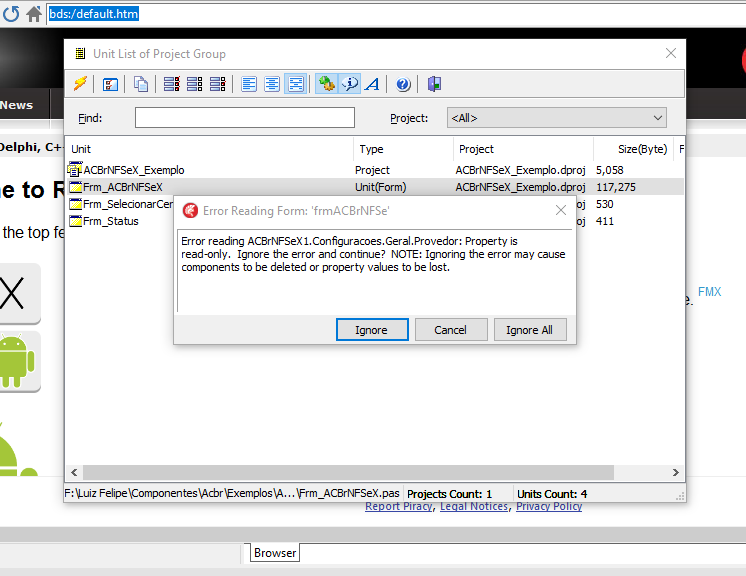Open the FMX link on welcome page

coord(709,292)
